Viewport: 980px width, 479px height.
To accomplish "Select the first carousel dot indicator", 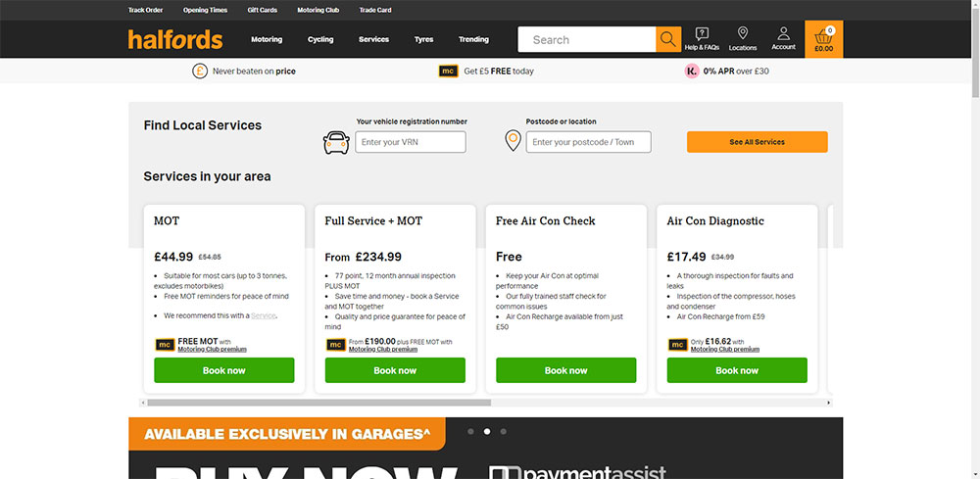I will coord(470,431).
